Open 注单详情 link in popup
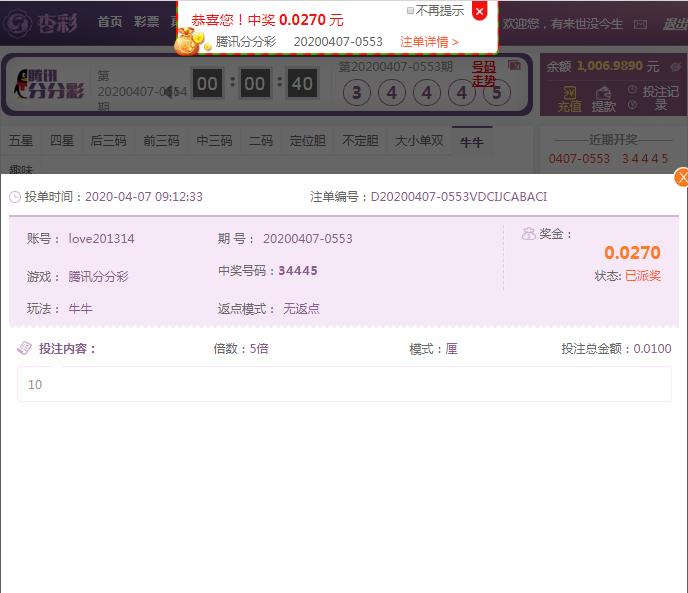Image resolution: width=688 pixels, height=593 pixels. point(429,42)
